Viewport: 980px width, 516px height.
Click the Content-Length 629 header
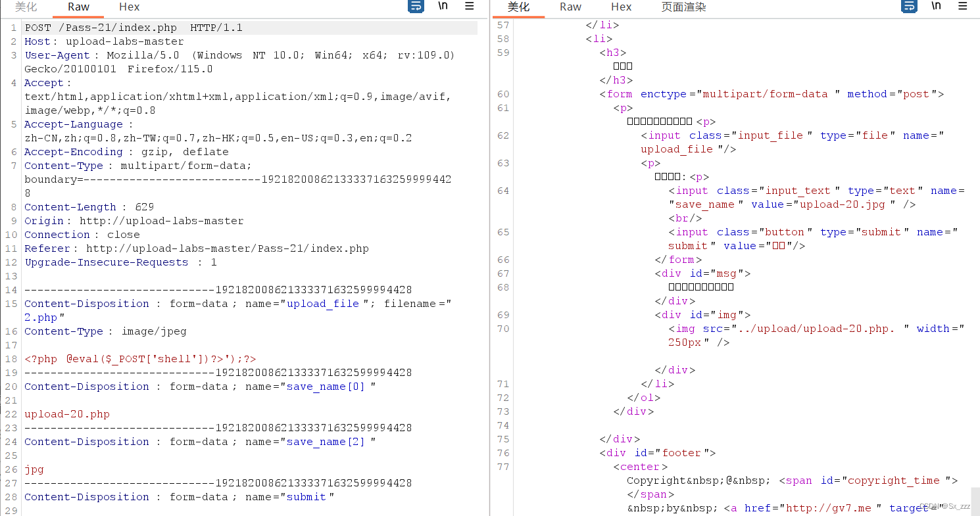pyautogui.click(x=89, y=207)
